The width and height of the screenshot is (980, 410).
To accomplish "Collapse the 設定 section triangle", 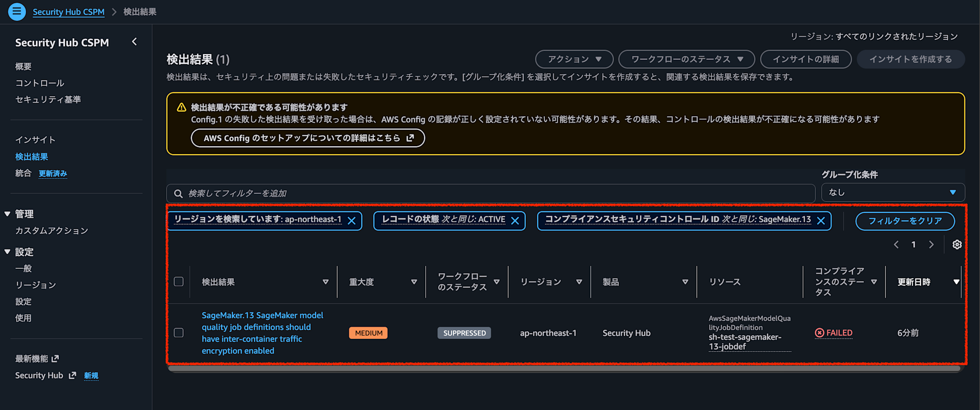I will coord(7,252).
